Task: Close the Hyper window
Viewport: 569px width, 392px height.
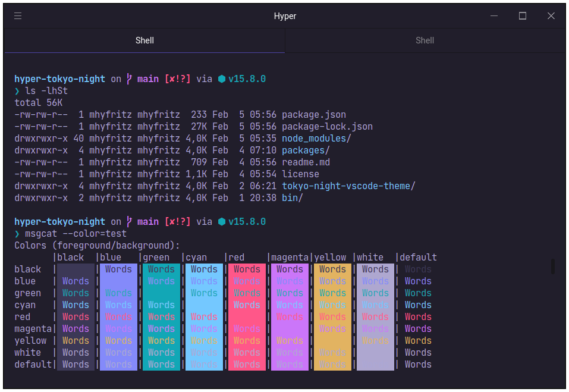Action: tap(551, 16)
